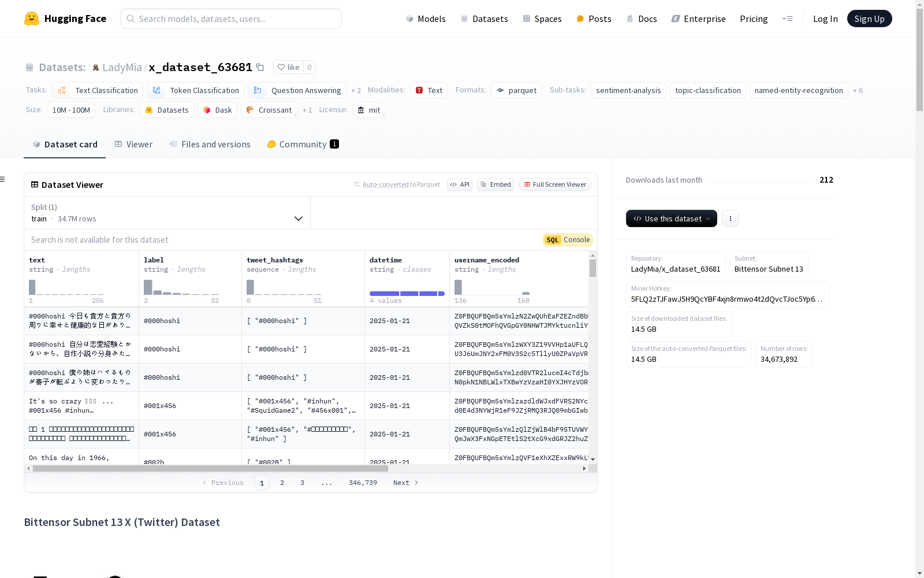Select the Croissant library tag
This screenshot has width=924, height=578.
(x=269, y=110)
